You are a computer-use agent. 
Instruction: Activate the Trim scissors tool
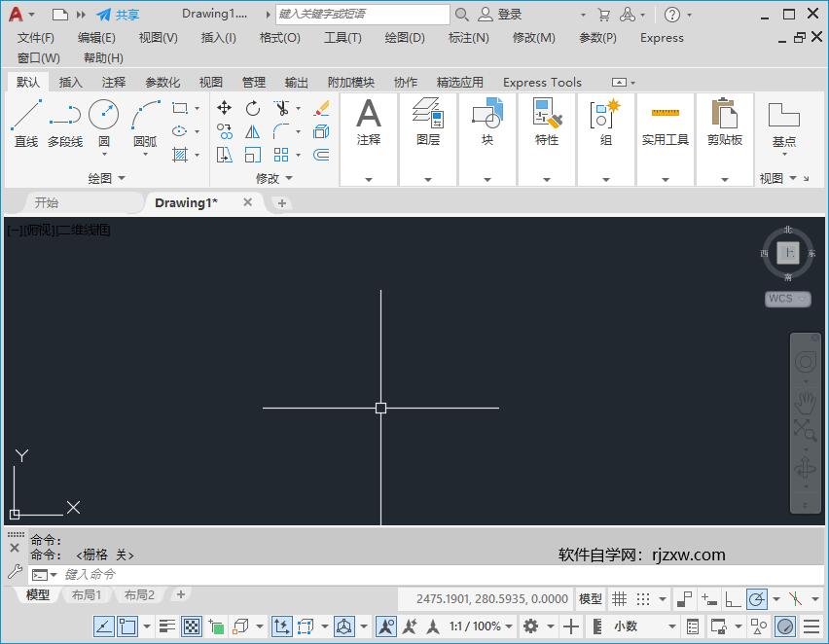pos(281,108)
